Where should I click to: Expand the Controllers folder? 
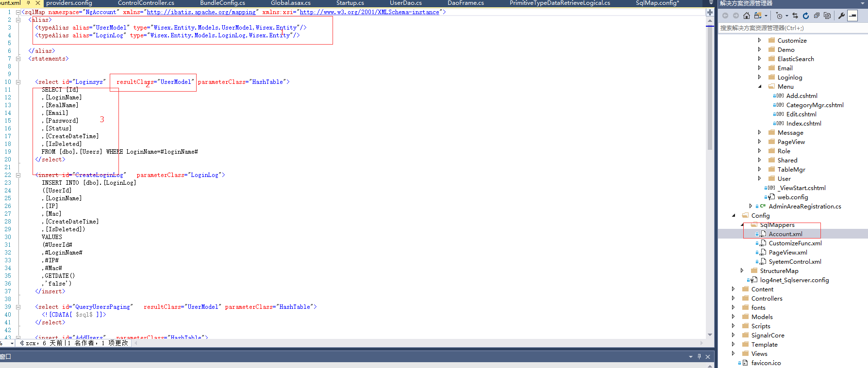click(734, 298)
